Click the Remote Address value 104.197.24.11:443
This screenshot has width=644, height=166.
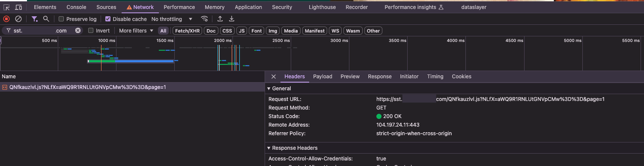point(398,125)
